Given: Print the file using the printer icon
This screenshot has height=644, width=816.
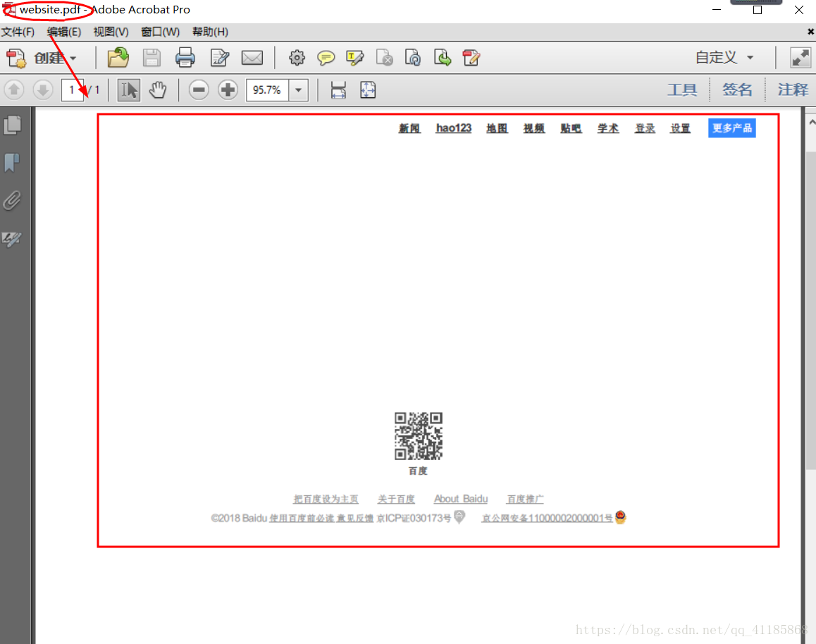Looking at the screenshot, I should 185,58.
